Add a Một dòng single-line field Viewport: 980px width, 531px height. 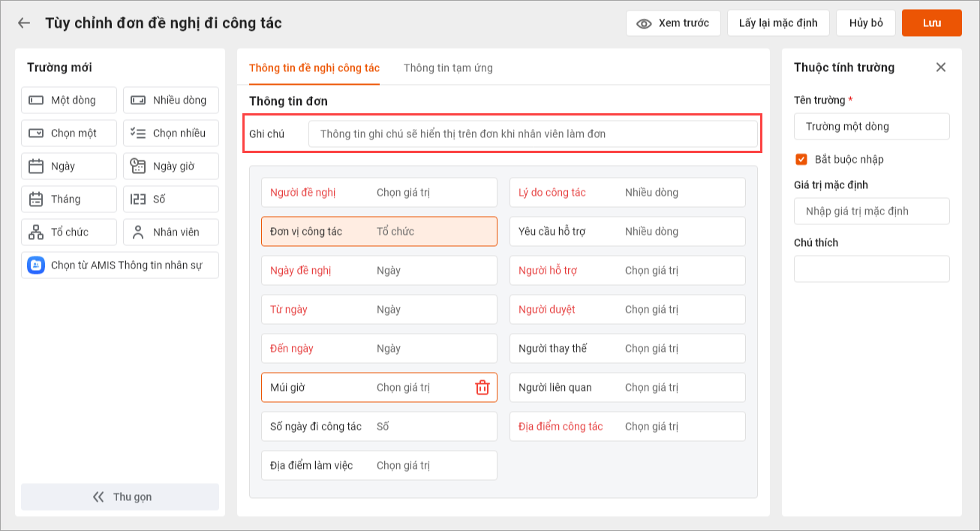[69, 100]
